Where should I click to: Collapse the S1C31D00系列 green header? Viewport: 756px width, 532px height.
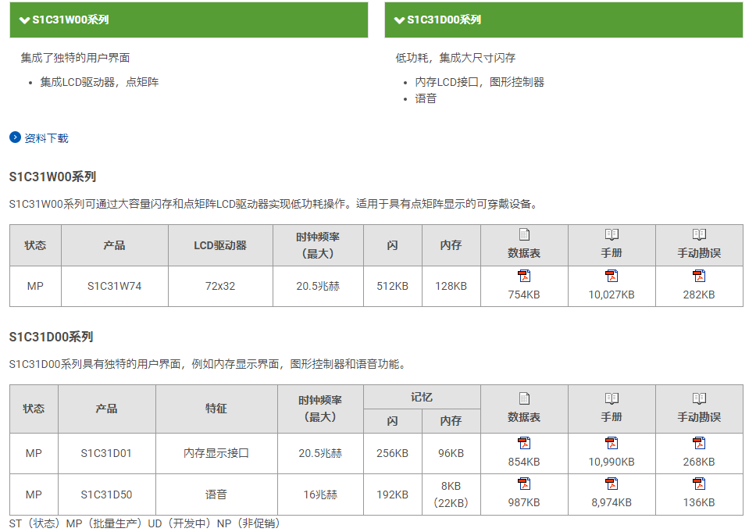[x=563, y=20]
